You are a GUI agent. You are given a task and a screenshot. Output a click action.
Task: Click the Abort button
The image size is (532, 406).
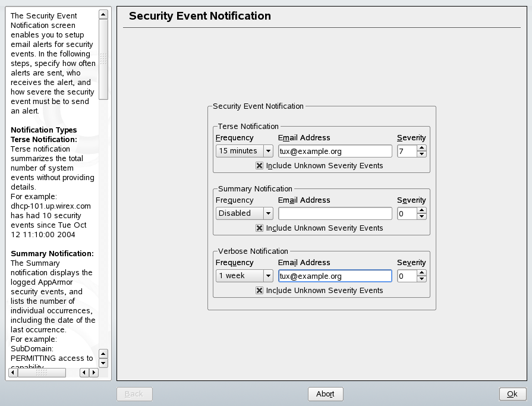coord(325,394)
